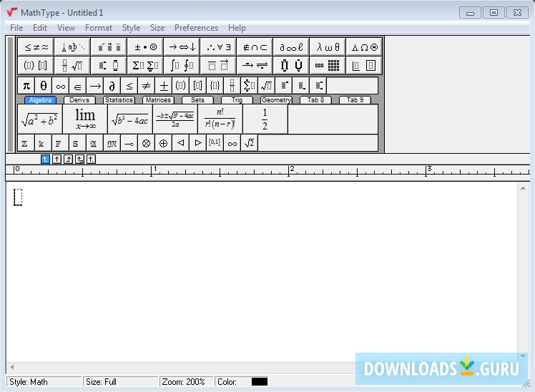Screen dimensions: 535x392
Task: Open the relational symbols palette (≤≠≈)
Action: click(36, 47)
